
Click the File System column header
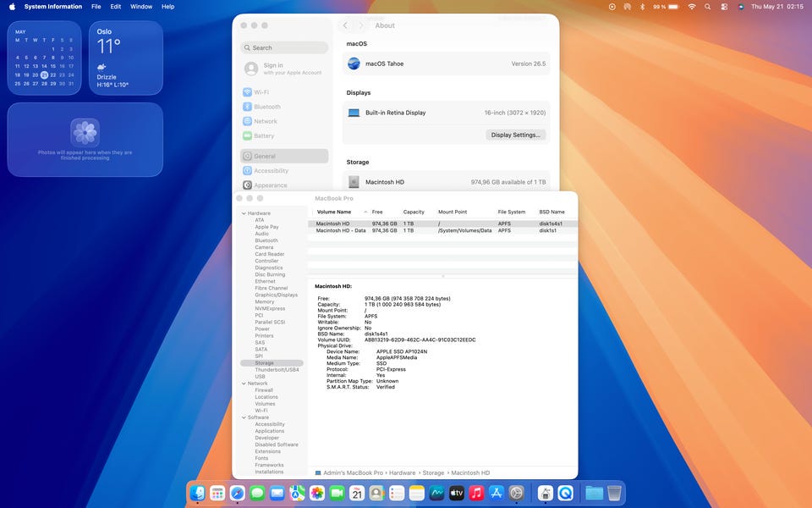click(x=511, y=212)
